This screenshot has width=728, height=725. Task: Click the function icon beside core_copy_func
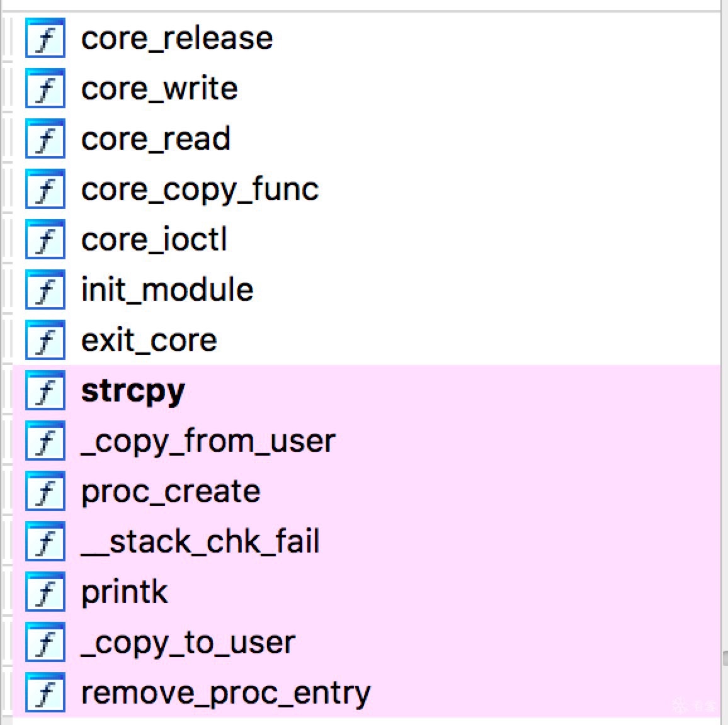pos(45,189)
